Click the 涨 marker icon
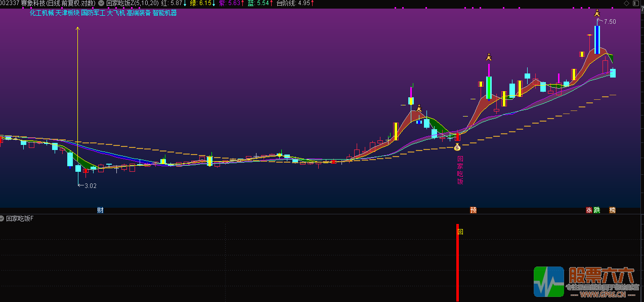 pyautogui.click(x=589, y=210)
